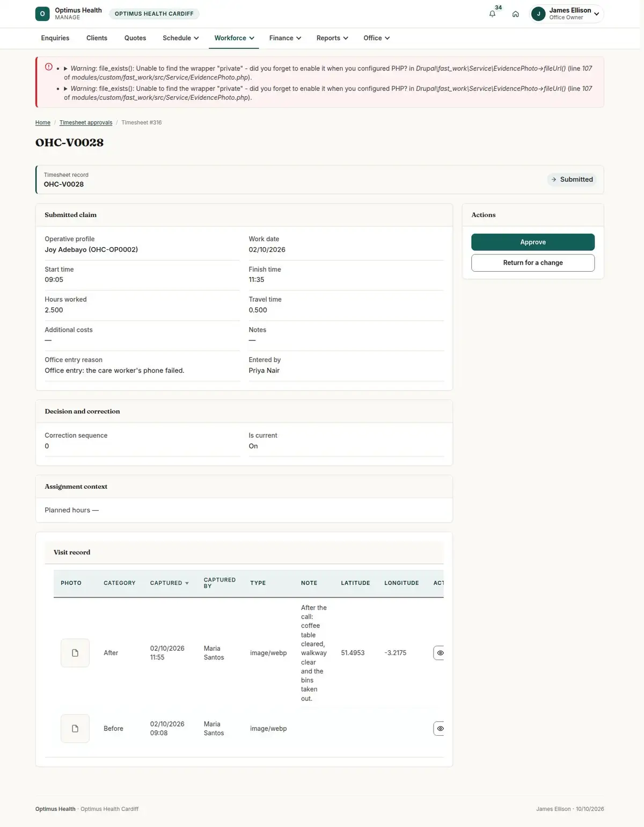The width and height of the screenshot is (644, 827).
Task: Sort the table by Captured column
Action: pos(169,583)
